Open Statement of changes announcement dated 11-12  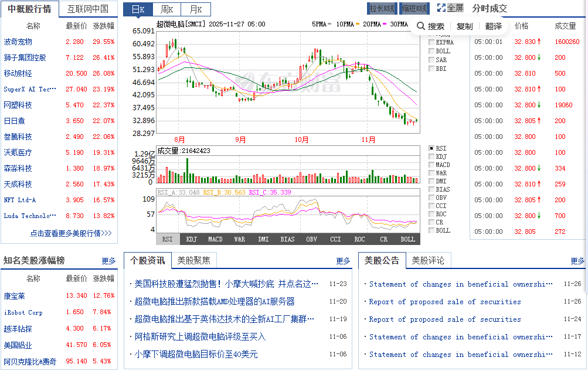tap(461, 355)
